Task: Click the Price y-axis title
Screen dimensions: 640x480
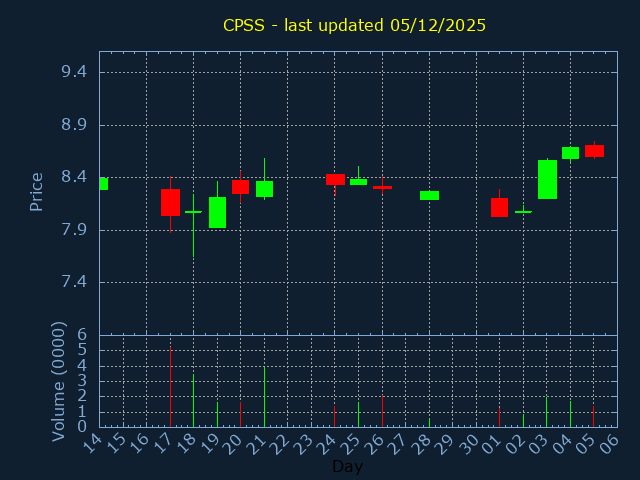Action: (x=37, y=191)
